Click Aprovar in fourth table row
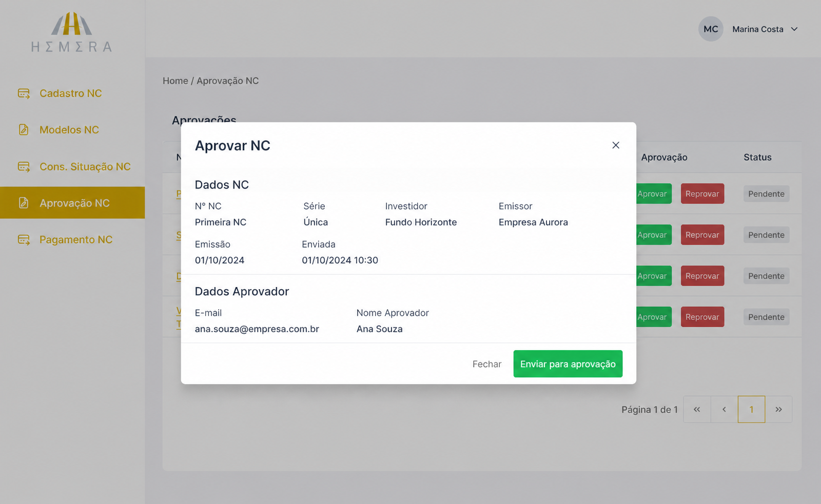The image size is (821, 504). [654, 317]
